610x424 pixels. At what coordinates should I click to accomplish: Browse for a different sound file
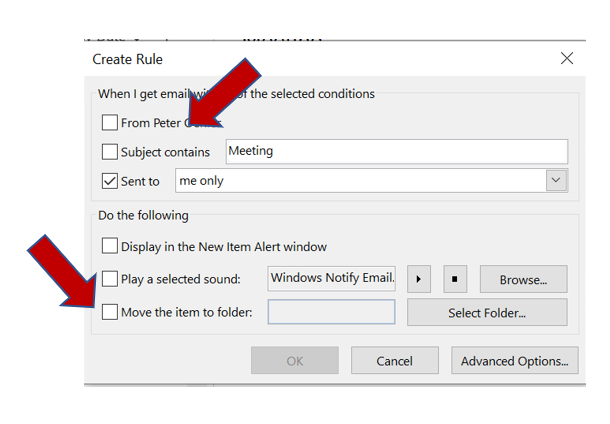523,279
